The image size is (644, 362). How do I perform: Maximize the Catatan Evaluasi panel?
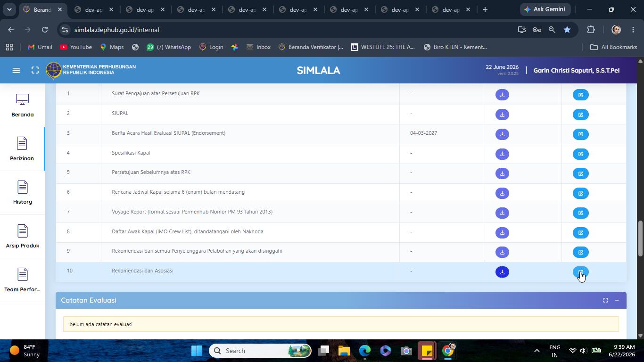coord(605,300)
